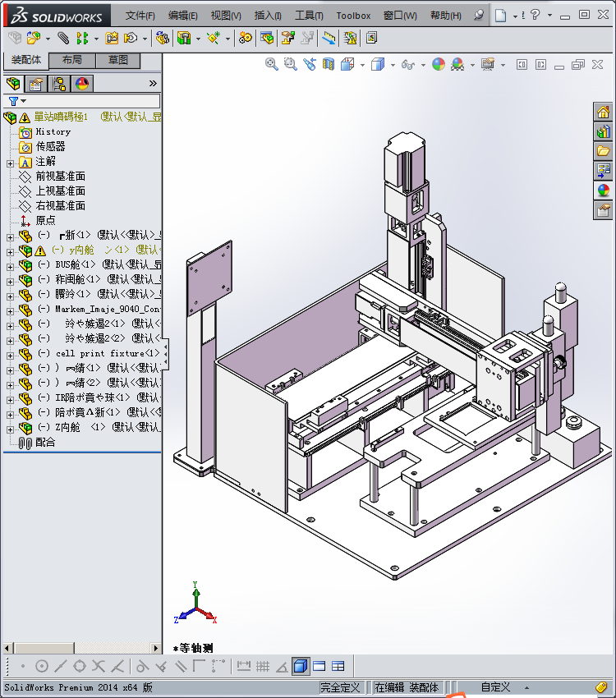Viewport: 616px width, 698px height.
Task: Switch to the DisplayManager panel tab
Action: pos(82,84)
